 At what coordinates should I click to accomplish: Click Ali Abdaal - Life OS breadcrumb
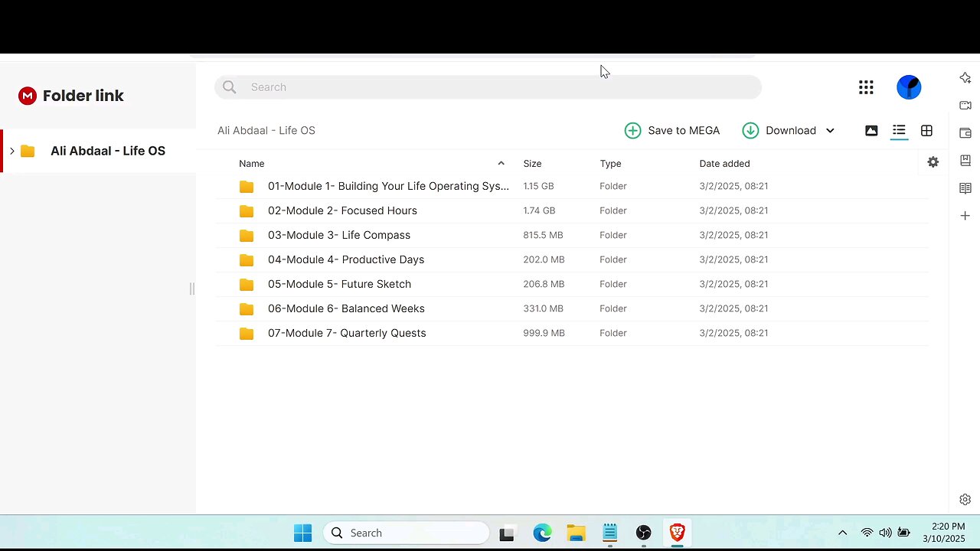pos(266,131)
